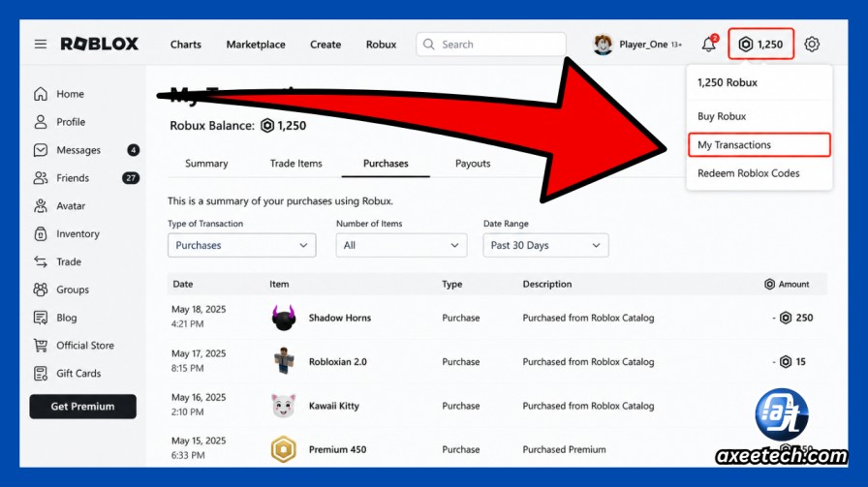Image resolution: width=868 pixels, height=487 pixels.
Task: Open the Player_One avatar thumbnail
Action: (x=603, y=45)
